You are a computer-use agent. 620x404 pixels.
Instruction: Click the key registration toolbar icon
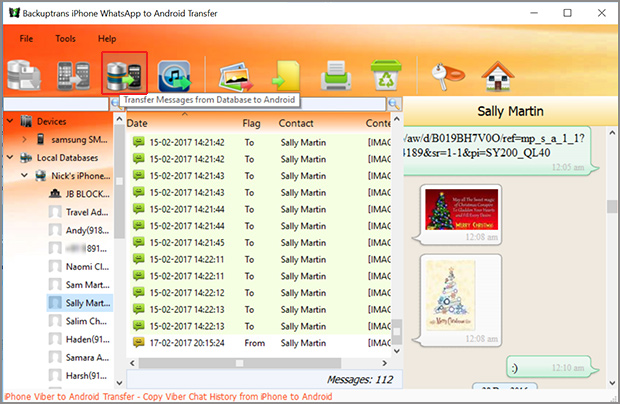(447, 76)
